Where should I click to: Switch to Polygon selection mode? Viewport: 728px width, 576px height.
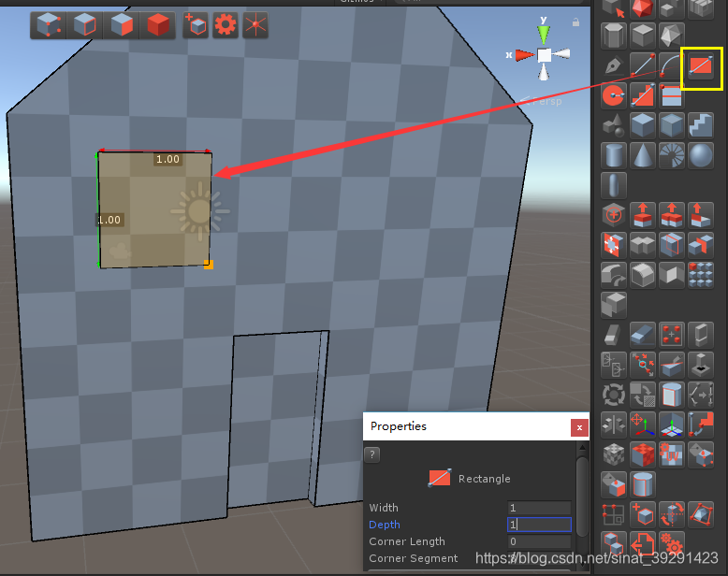(122, 25)
